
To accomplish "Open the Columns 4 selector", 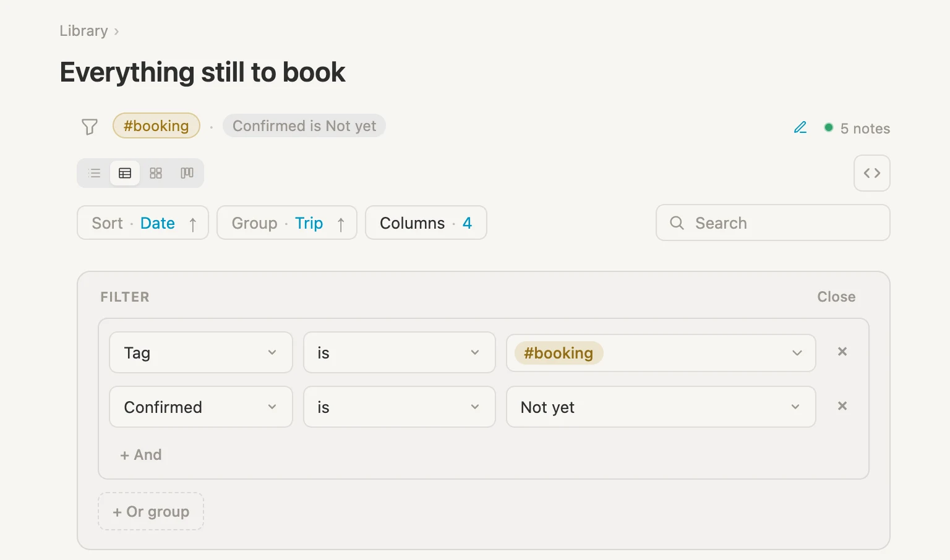I will [x=426, y=223].
